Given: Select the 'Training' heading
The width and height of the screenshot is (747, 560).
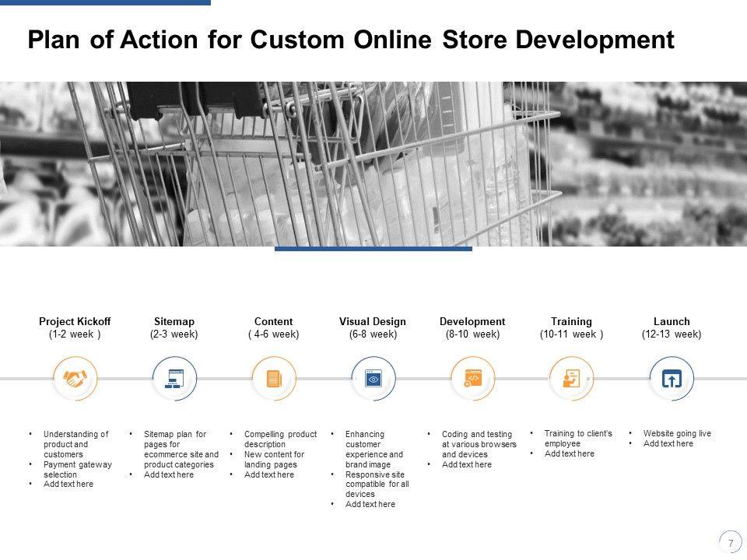Looking at the screenshot, I should tap(572, 321).
